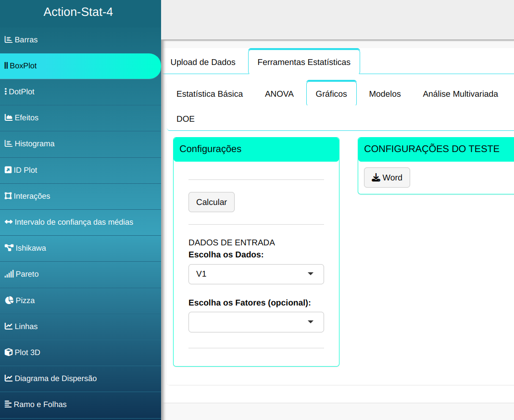
Task: Click the Pareto signal bars icon
Action: pos(9,274)
